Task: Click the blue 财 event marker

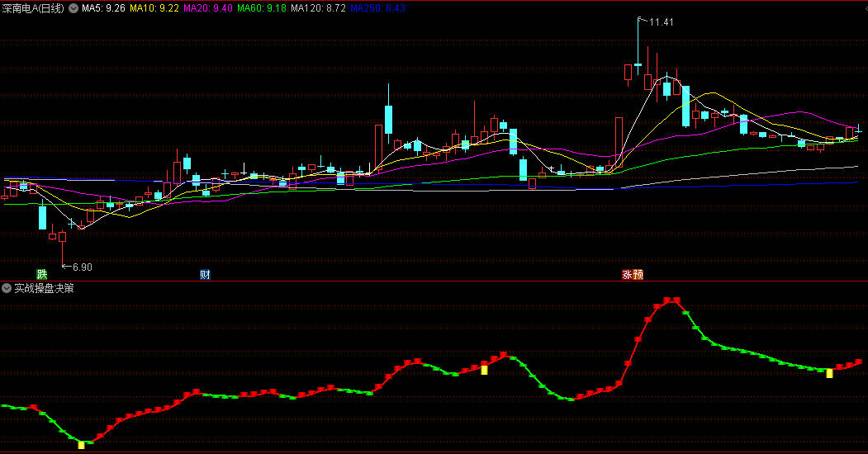Action: point(205,274)
